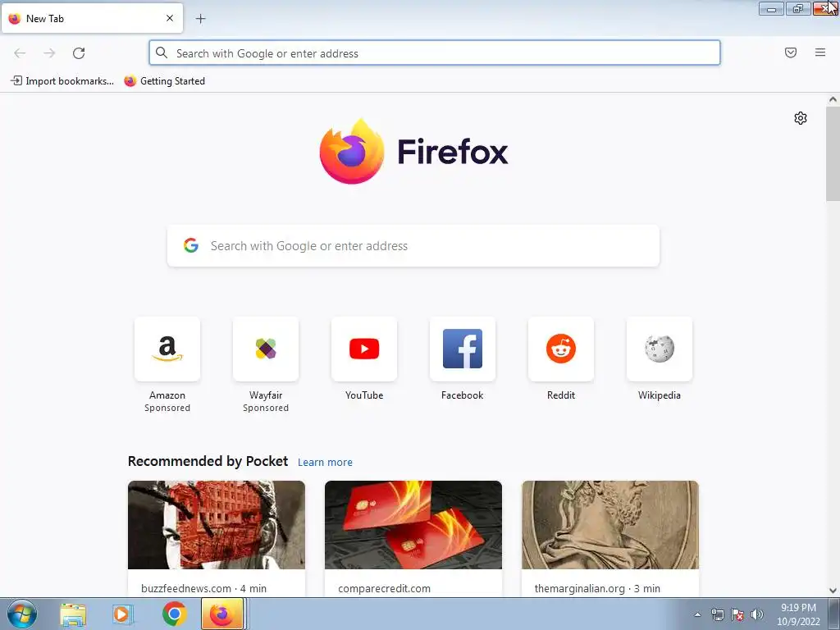This screenshot has width=840, height=630.
Task: Minimize the Firefox window
Action: [771, 8]
